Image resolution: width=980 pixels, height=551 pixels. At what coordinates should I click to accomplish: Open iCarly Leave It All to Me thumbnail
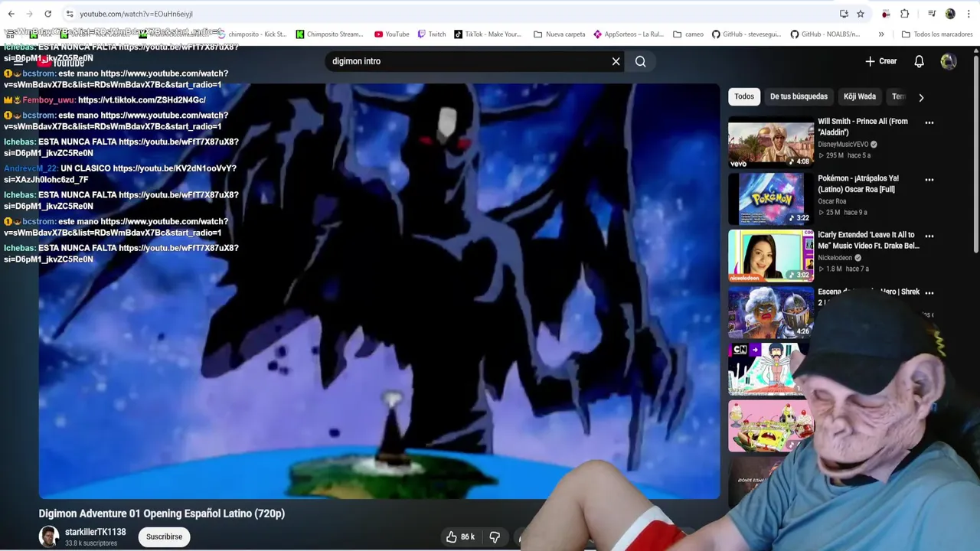click(x=771, y=256)
